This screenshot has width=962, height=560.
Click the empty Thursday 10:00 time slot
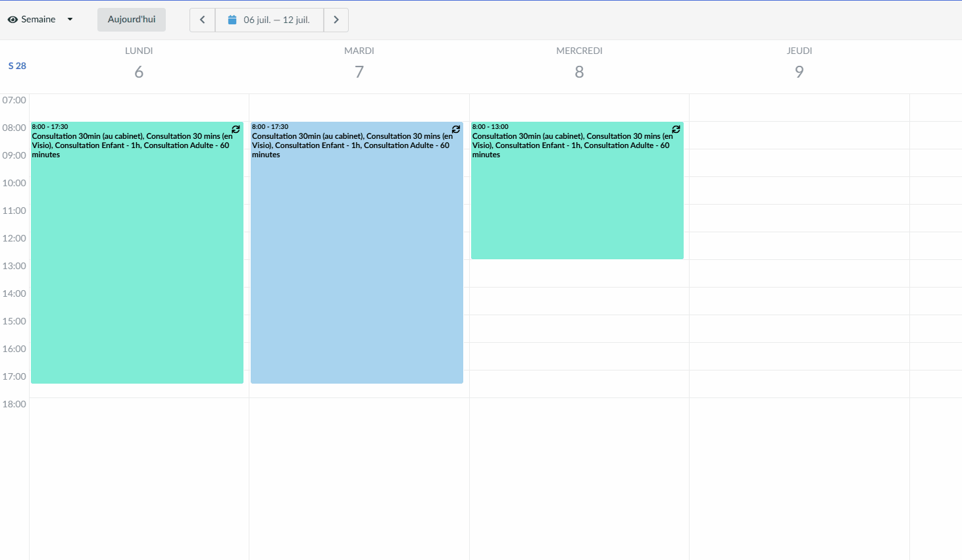(799, 191)
